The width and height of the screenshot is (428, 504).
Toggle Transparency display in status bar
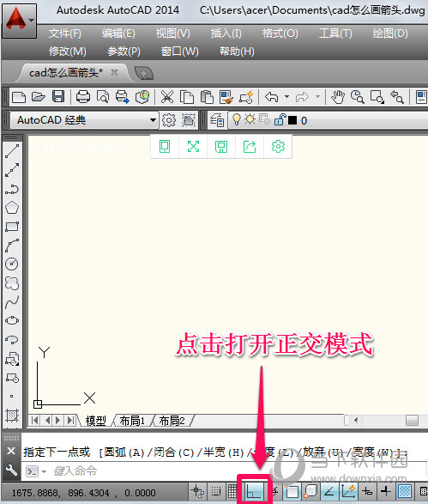(405, 491)
